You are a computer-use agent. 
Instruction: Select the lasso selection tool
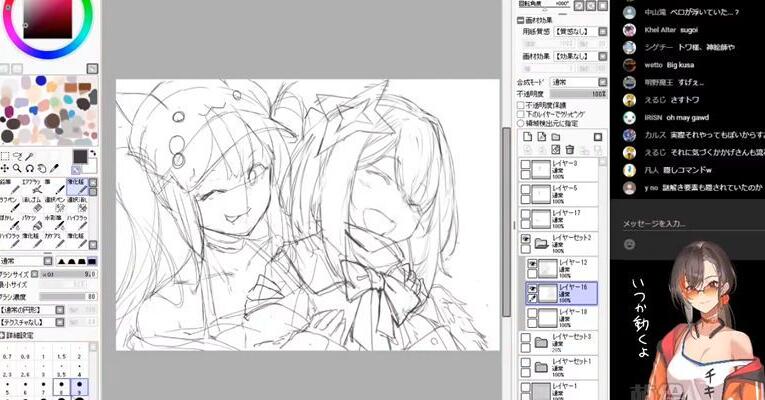point(18,156)
